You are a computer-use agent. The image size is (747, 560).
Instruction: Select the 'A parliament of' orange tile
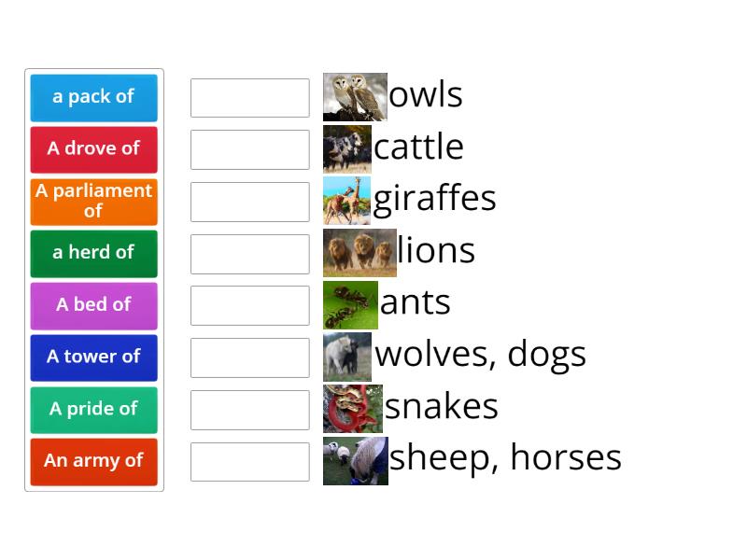(93, 201)
